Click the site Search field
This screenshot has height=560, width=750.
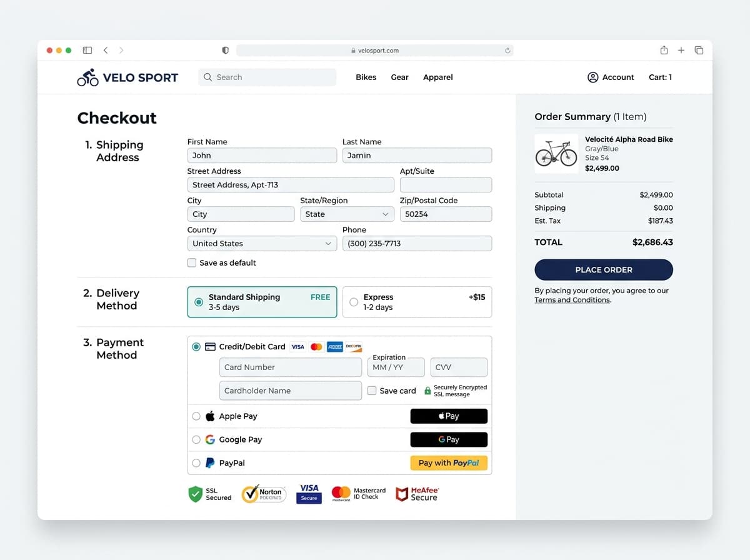[267, 77]
